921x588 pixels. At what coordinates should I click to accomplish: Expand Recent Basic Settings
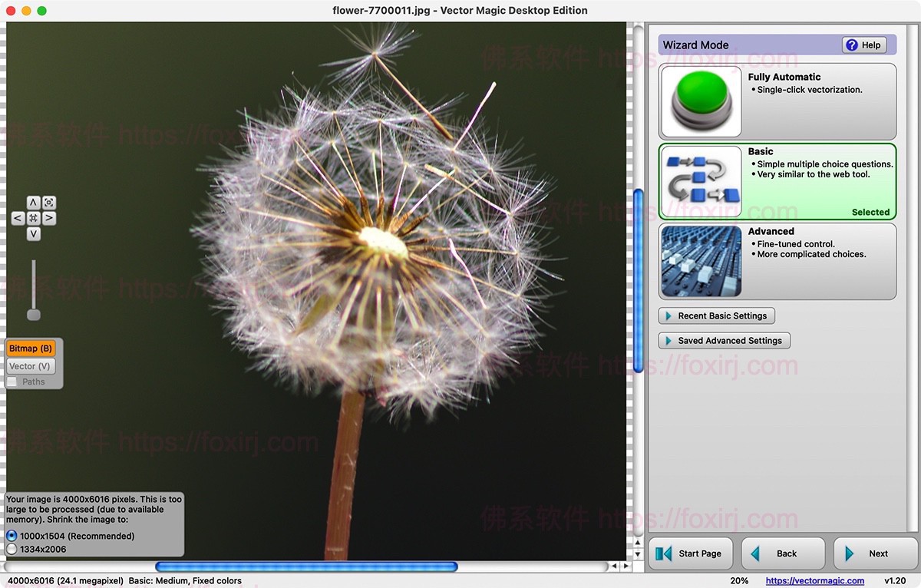(x=716, y=315)
